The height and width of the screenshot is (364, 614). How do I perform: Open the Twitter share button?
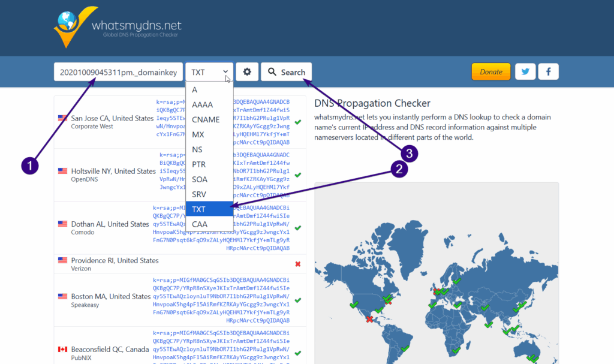point(525,72)
